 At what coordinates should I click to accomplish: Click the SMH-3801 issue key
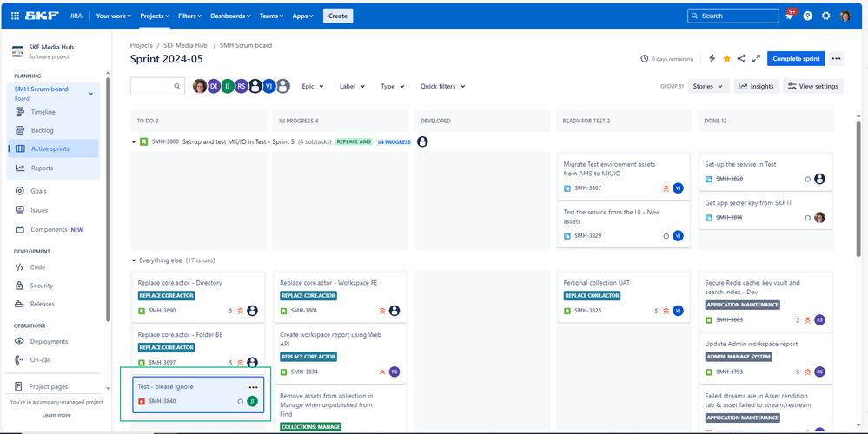[304, 311]
